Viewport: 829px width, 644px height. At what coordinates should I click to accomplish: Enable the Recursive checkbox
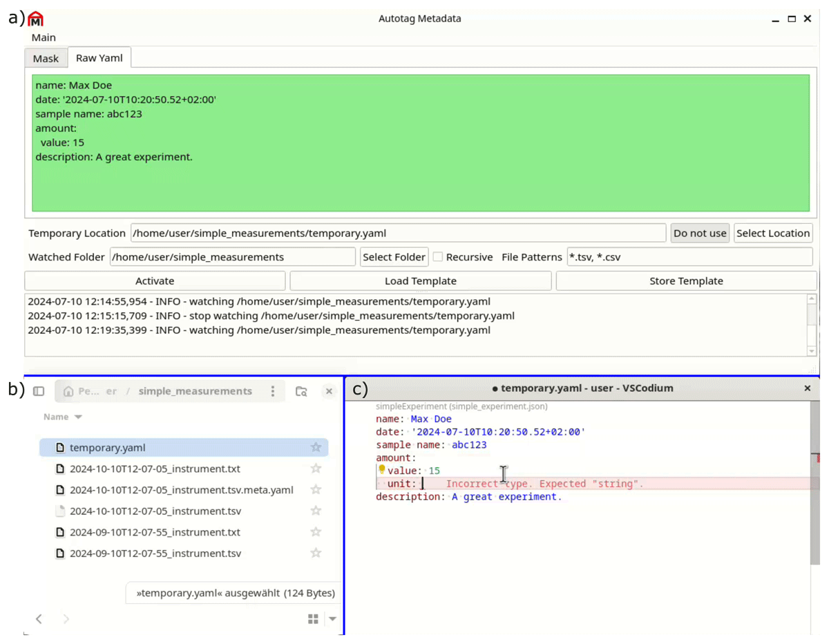coord(438,257)
